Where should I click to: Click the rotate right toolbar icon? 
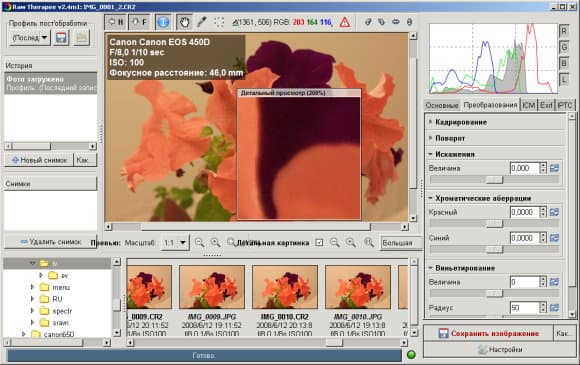tap(381, 22)
